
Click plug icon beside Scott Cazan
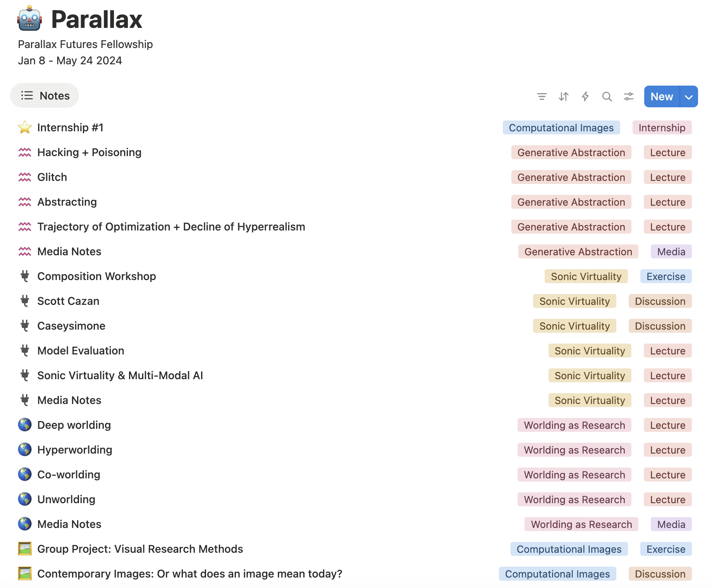25,301
